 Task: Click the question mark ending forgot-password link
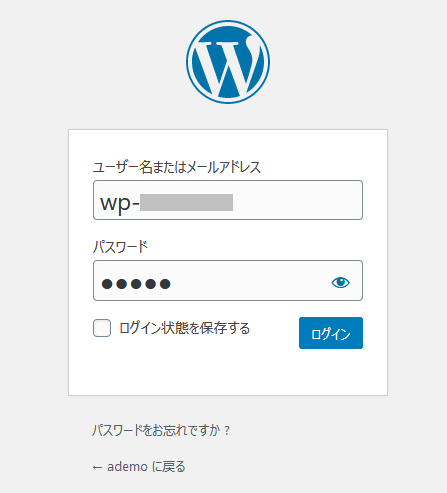point(227,431)
